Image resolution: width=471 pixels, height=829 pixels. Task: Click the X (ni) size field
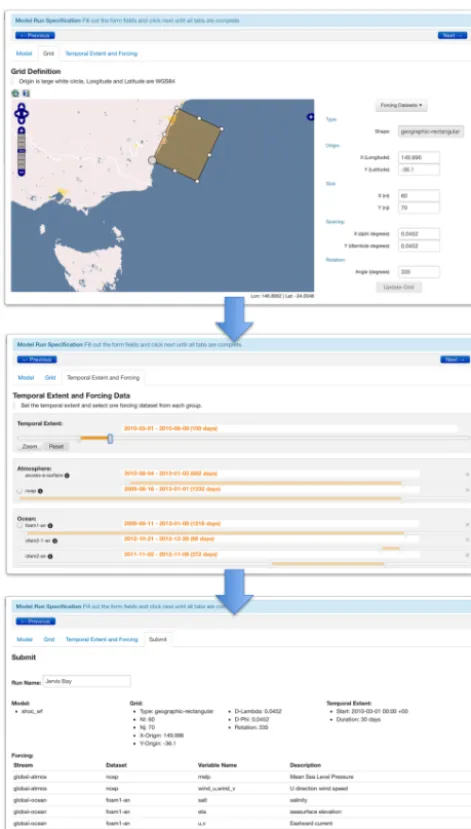(419, 196)
